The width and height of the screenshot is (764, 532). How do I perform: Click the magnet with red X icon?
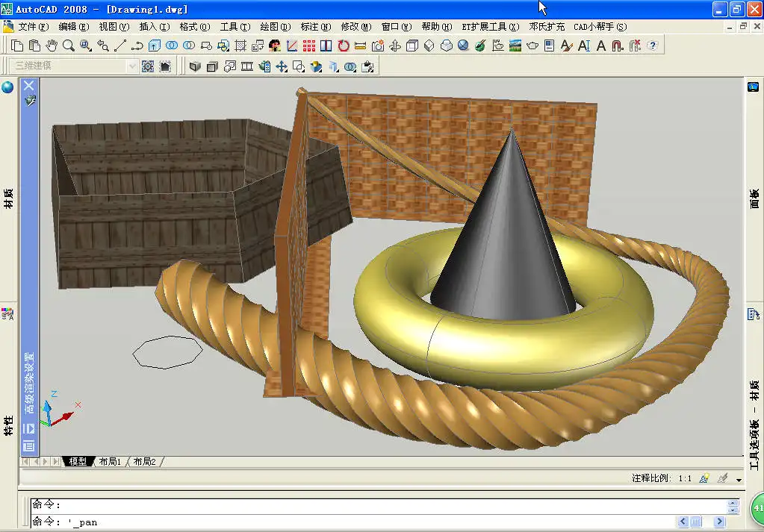(x=635, y=46)
